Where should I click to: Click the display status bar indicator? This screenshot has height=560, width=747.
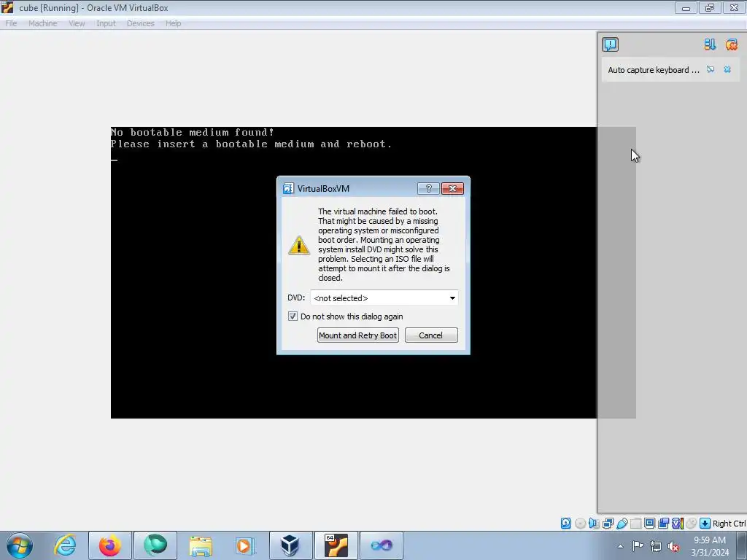point(650,524)
